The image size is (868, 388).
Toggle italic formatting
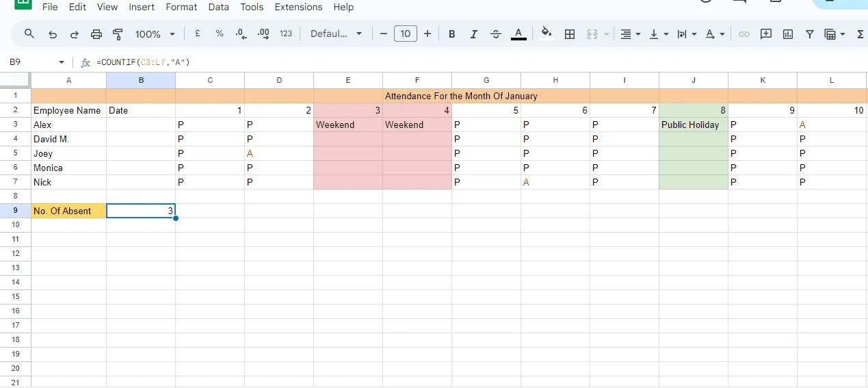pyautogui.click(x=474, y=34)
